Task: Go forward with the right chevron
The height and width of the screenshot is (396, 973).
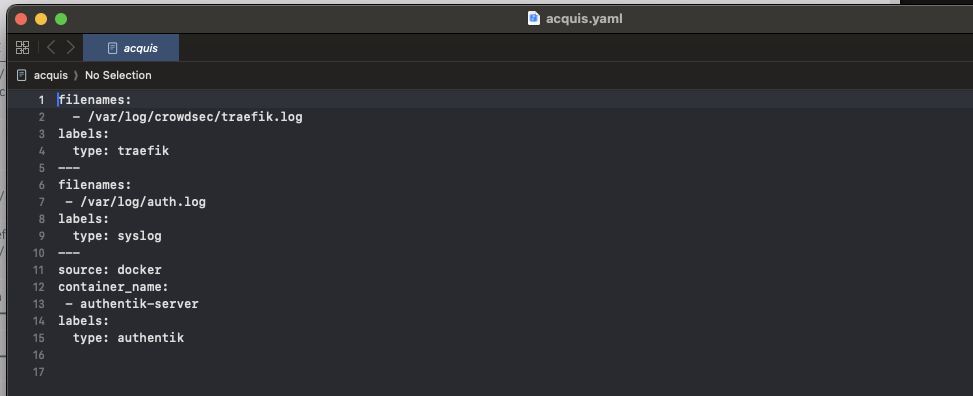Action: point(71,48)
